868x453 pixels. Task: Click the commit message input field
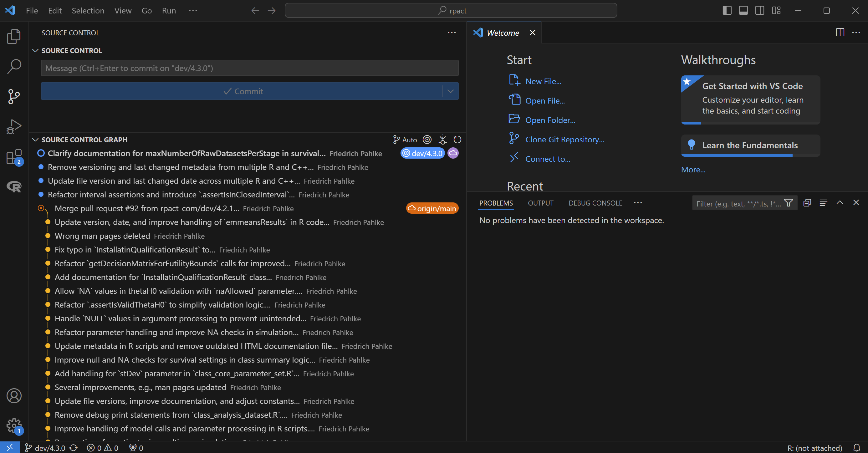(249, 68)
